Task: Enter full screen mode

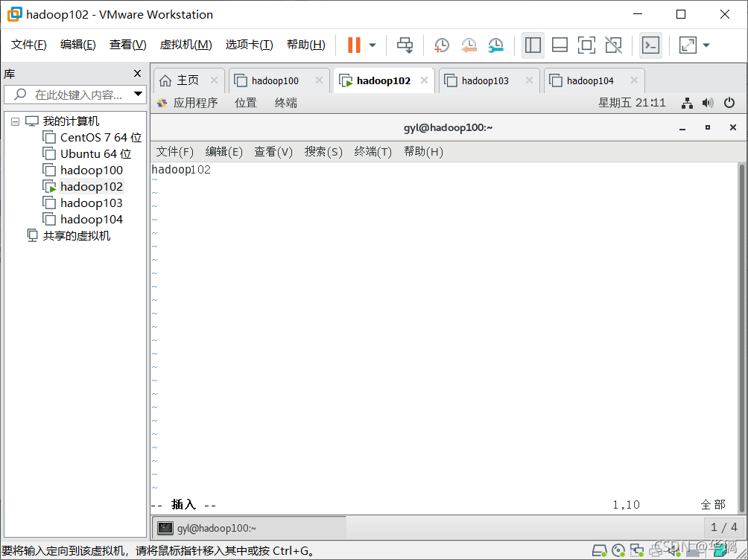Action: 687,45
